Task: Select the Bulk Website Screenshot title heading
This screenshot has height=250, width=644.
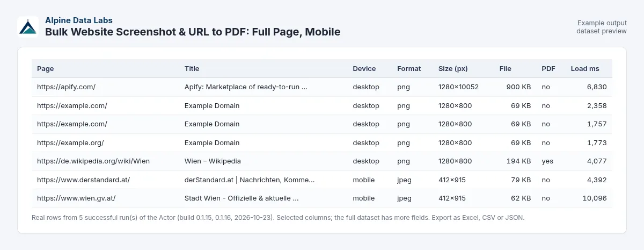Action: click(x=193, y=32)
